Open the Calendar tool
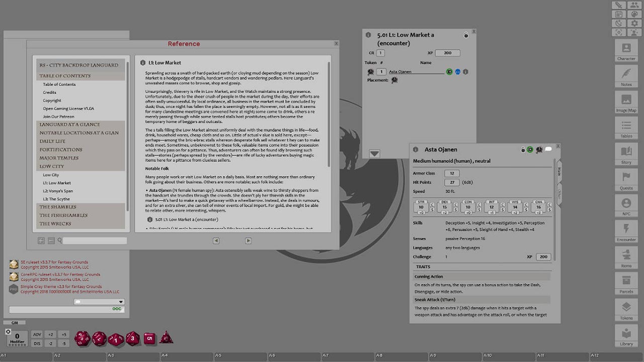This screenshot has width=644, height=362. click(618, 14)
